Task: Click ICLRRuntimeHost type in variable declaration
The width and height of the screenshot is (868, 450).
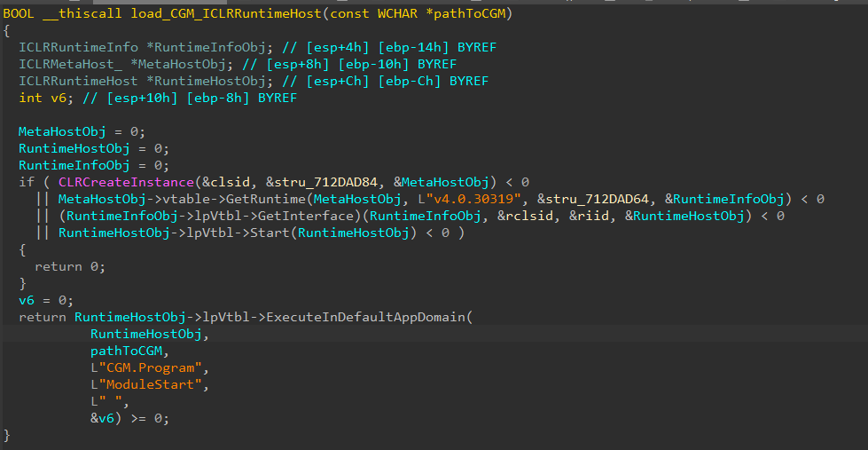Action: point(79,82)
